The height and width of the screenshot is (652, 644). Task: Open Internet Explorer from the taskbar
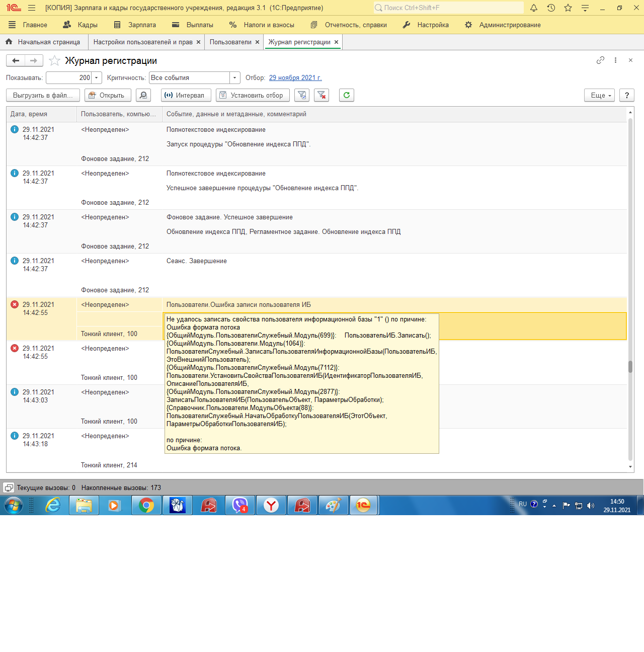(x=53, y=505)
